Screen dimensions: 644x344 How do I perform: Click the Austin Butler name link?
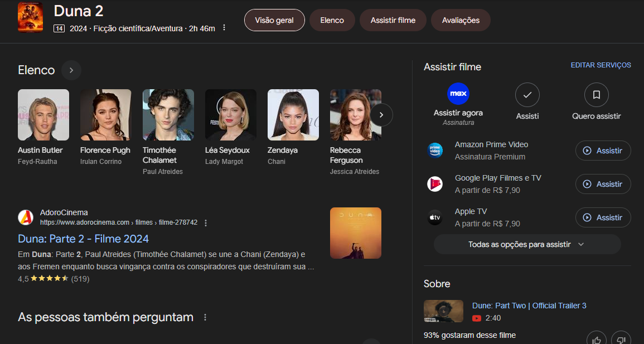point(40,150)
